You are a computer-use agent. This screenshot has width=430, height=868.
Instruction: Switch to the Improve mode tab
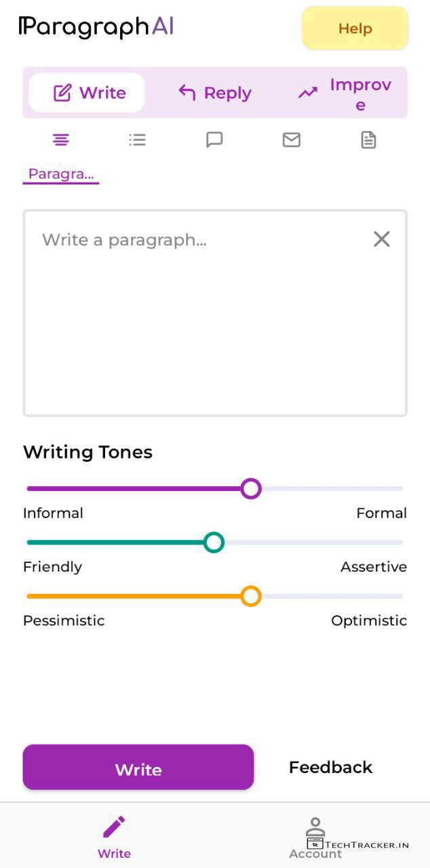345,94
